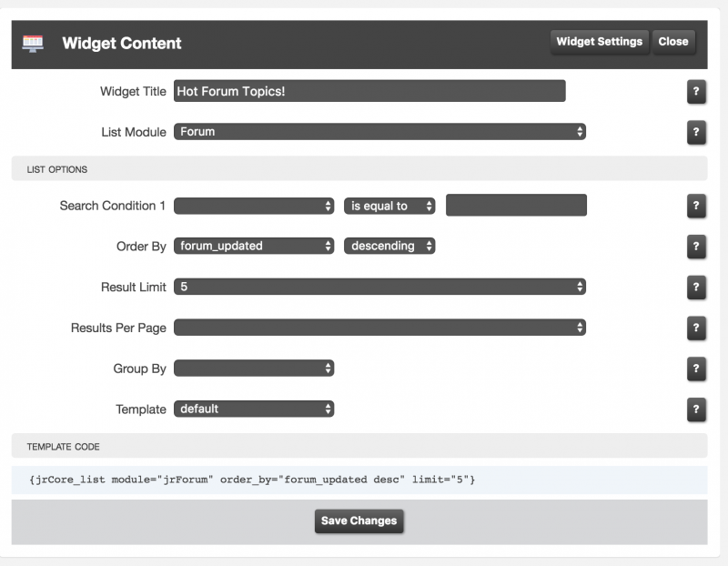
Task: Click the Order By help icon
Action: pyautogui.click(x=696, y=246)
